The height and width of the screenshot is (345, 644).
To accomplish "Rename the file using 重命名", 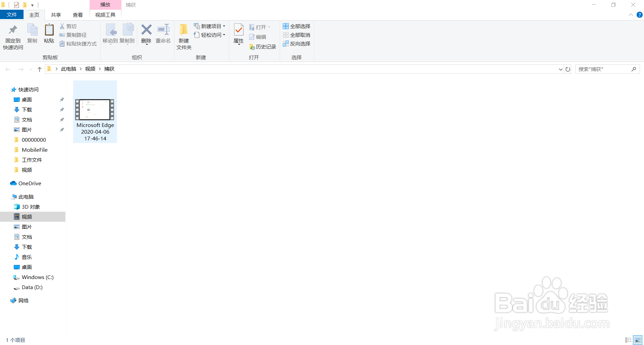I will [x=163, y=33].
